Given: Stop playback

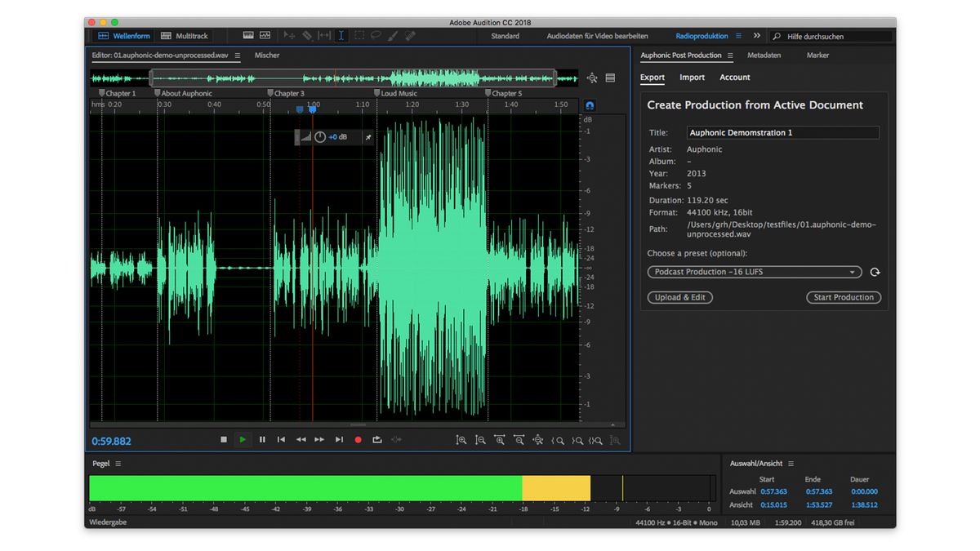Looking at the screenshot, I should 224,440.
